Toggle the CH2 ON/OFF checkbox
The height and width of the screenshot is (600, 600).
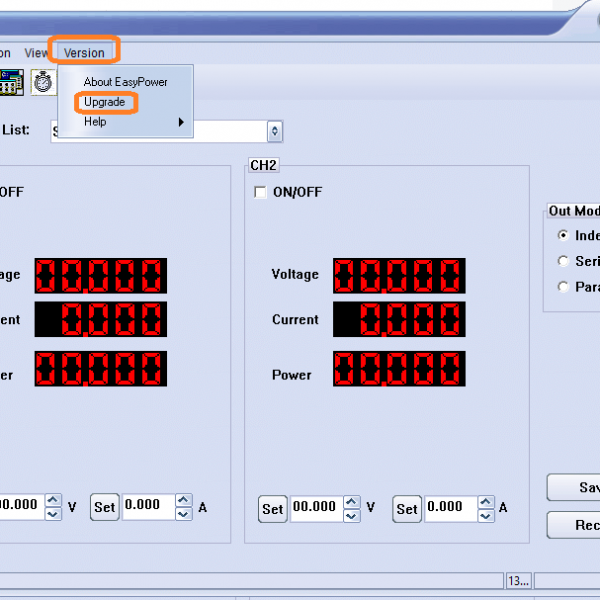[x=261, y=192]
